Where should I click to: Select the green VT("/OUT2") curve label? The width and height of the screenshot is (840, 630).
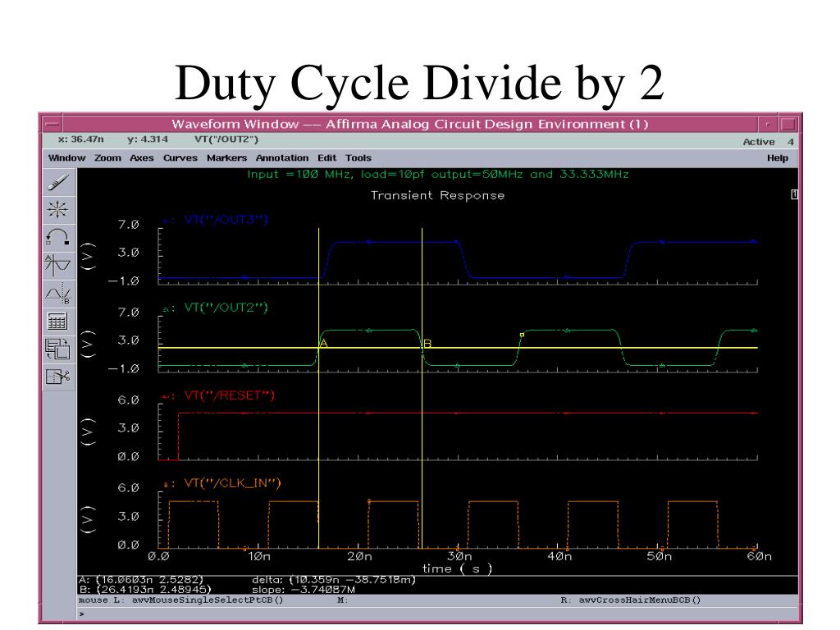tap(226, 308)
